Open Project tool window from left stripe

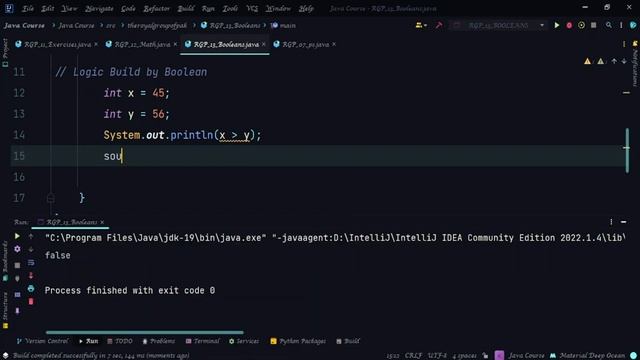[5, 52]
